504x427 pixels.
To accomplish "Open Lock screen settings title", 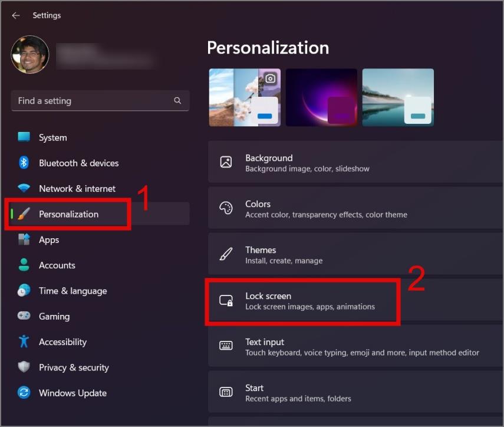I will coord(268,296).
